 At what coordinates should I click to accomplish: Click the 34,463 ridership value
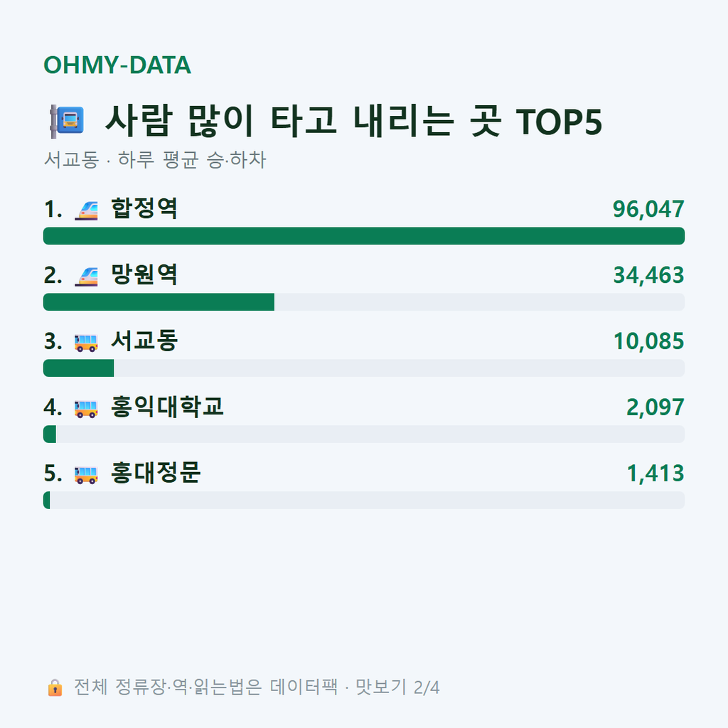[x=648, y=275]
